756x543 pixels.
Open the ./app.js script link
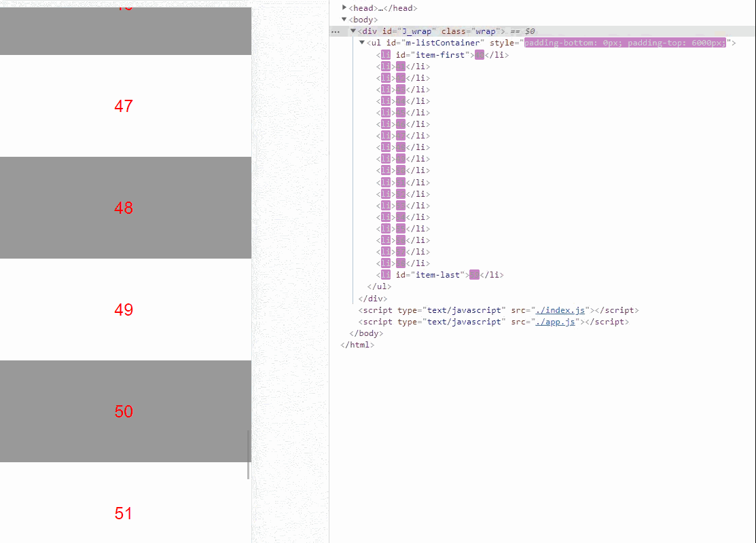556,322
